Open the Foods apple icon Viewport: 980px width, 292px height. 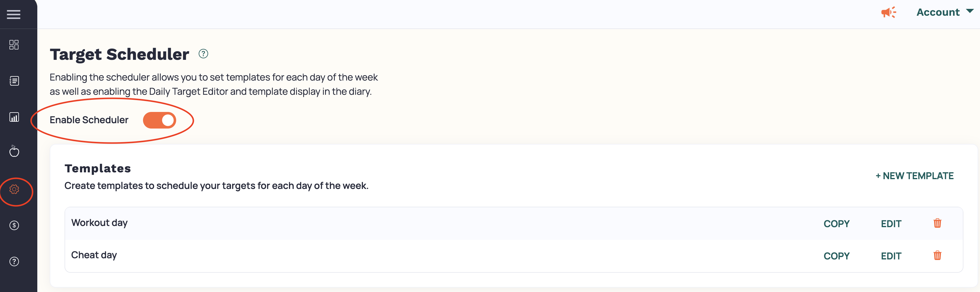14,151
